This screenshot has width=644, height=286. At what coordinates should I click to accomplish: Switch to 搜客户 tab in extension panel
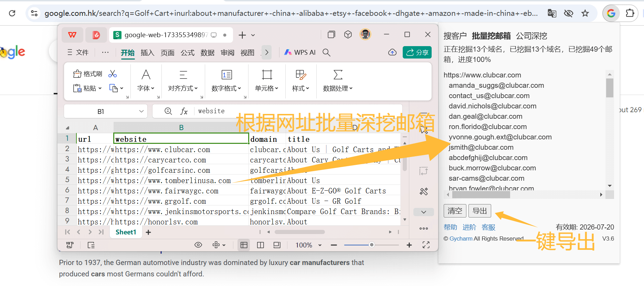click(455, 36)
